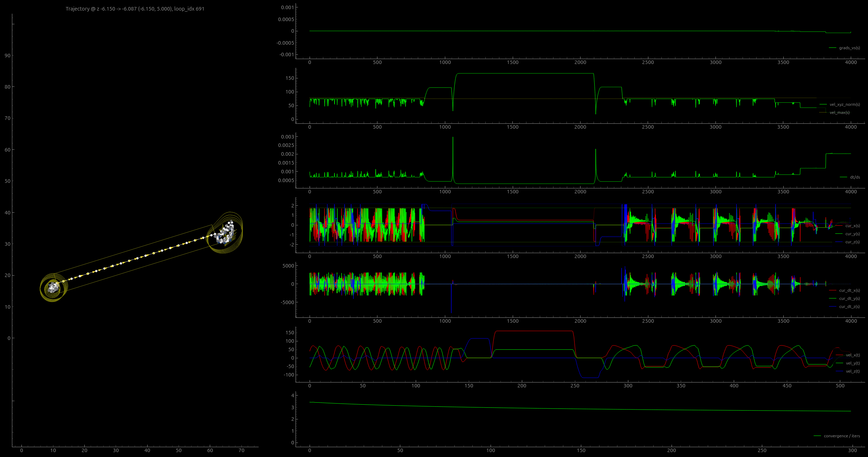Image resolution: width=868 pixels, height=457 pixels.
Task: Click the cur_dt_z(s) legend line icon
Action: (x=833, y=307)
